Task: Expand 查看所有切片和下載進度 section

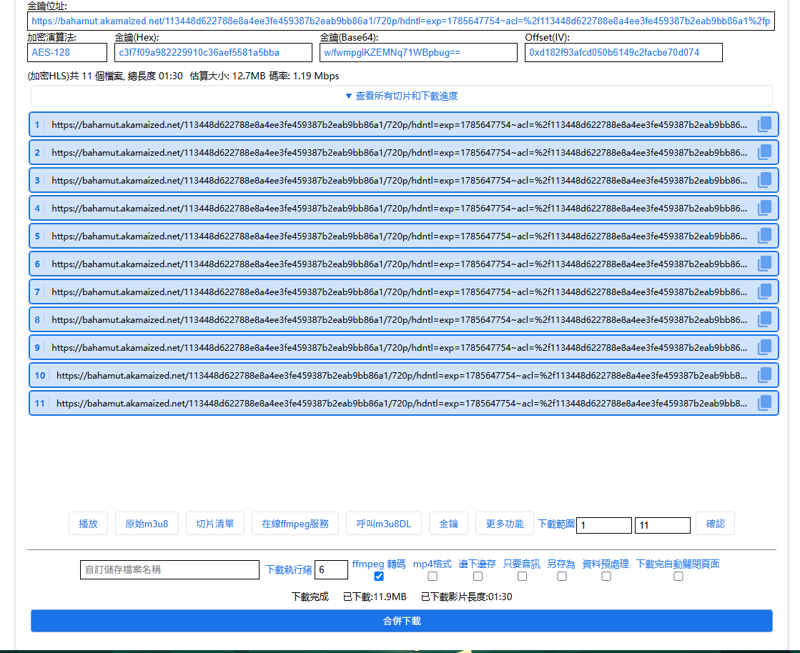Action: 402,96
